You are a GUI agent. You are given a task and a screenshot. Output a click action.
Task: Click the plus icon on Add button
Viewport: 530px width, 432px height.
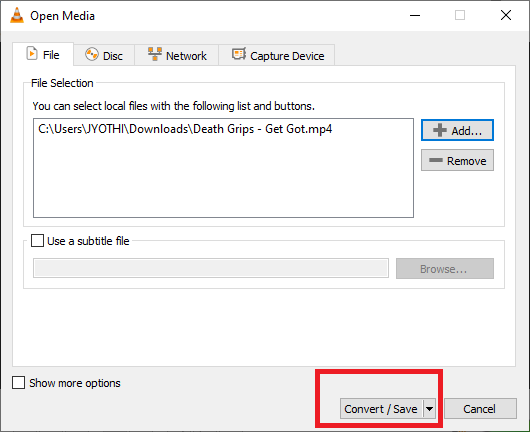point(440,130)
